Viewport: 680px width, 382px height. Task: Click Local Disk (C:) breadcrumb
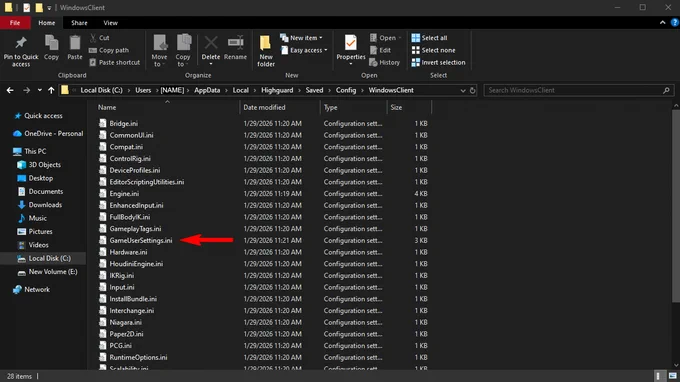pos(101,90)
